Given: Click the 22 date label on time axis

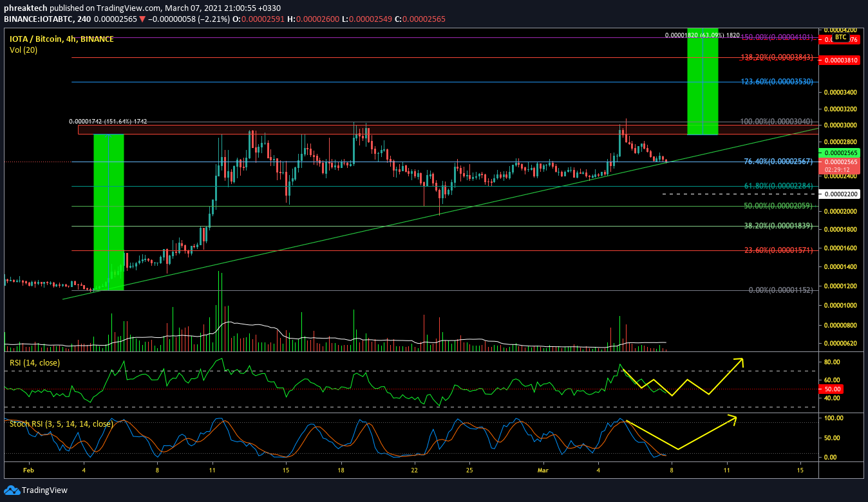Looking at the screenshot, I should click(x=415, y=470).
